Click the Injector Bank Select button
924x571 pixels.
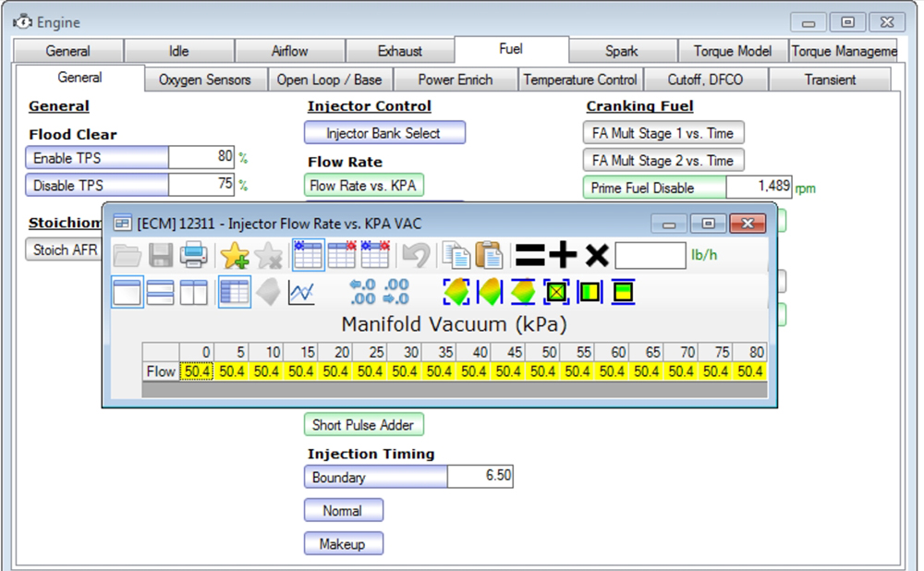click(x=383, y=133)
